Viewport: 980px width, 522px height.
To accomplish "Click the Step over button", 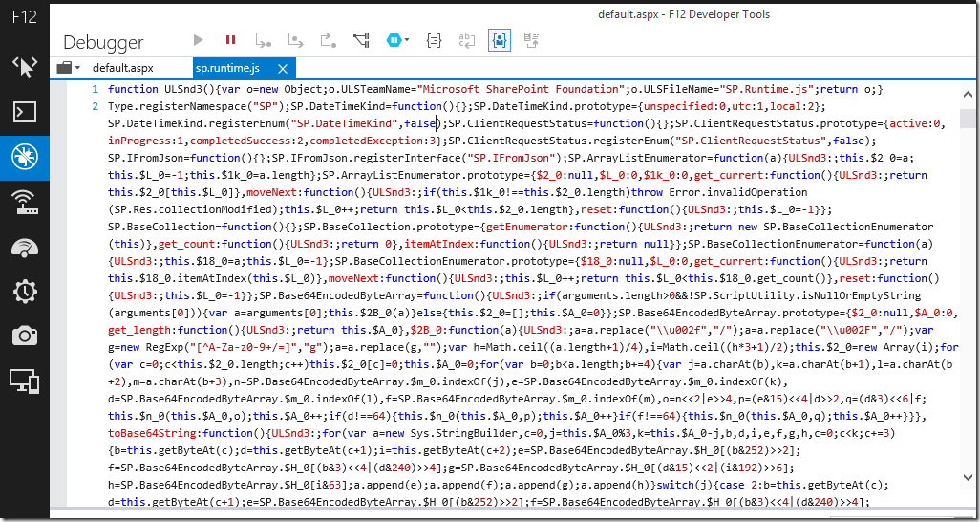I will click(296, 40).
